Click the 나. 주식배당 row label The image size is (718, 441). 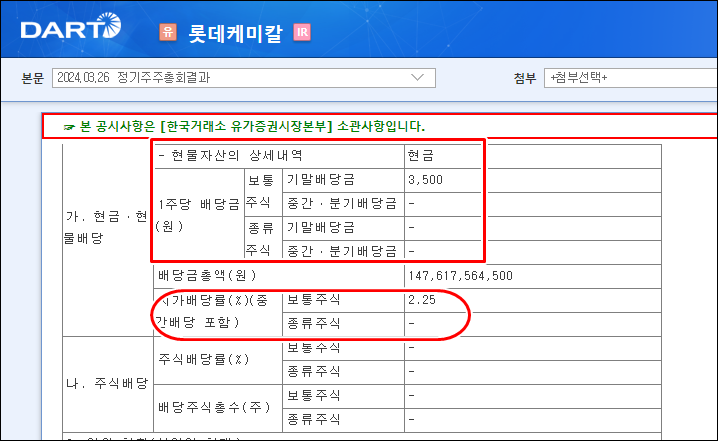pos(107,383)
